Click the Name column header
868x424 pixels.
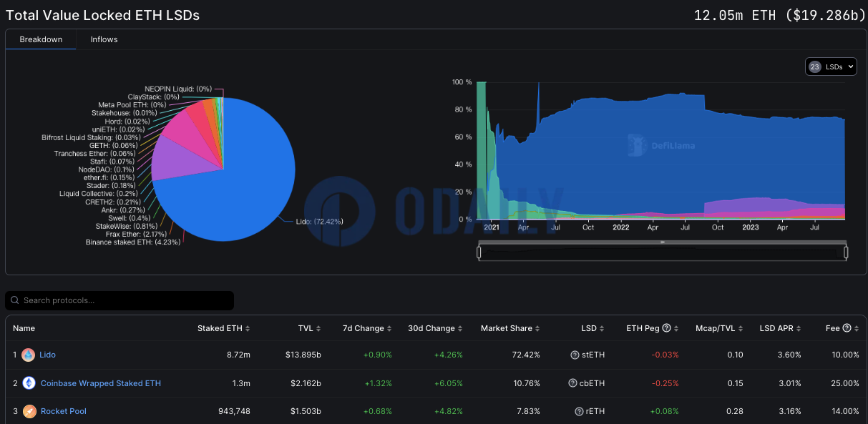point(24,328)
